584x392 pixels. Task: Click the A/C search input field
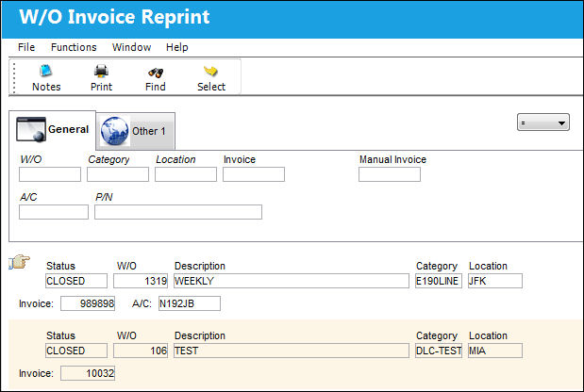54,212
